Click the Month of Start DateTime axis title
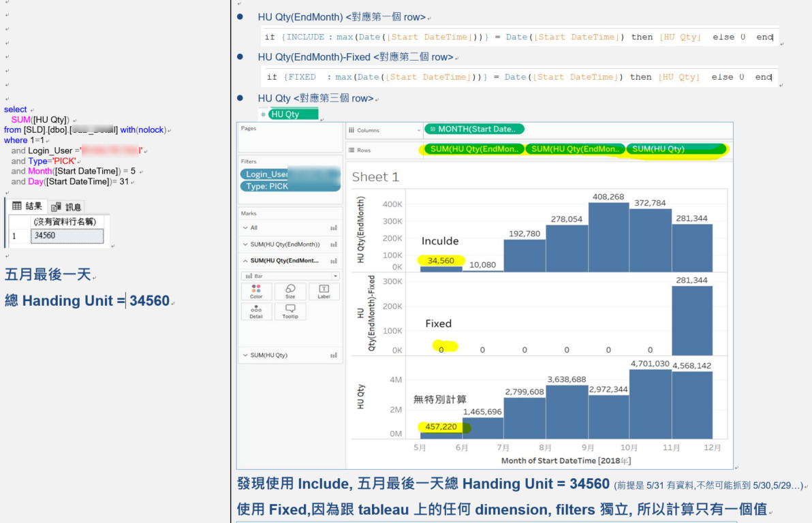Screen dimensions: 812x523 (x=566, y=461)
